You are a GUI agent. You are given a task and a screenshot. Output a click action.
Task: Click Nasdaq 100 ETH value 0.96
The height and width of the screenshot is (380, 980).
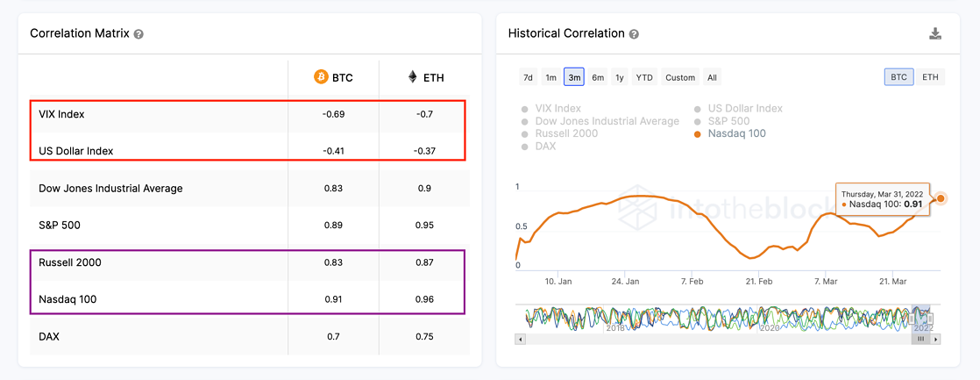(x=425, y=299)
